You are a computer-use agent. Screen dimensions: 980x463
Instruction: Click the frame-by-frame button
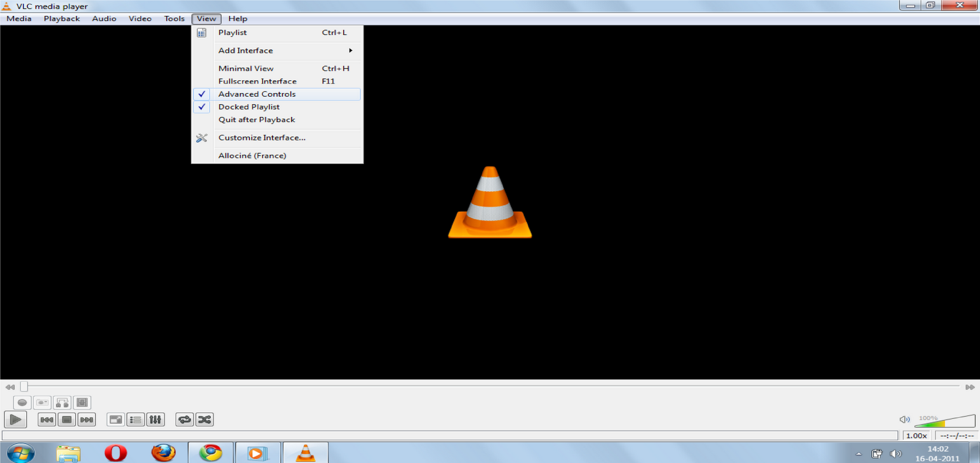[x=82, y=402]
